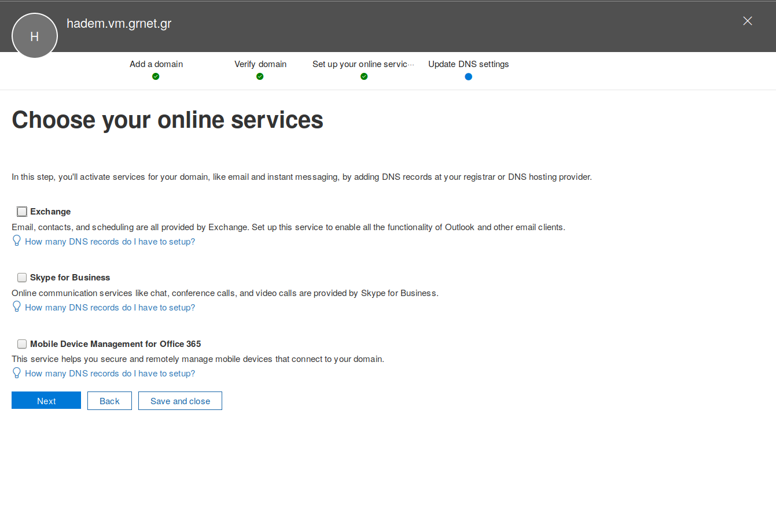Check Mobile Device Management for Office 365
776x532 pixels.
(x=22, y=344)
